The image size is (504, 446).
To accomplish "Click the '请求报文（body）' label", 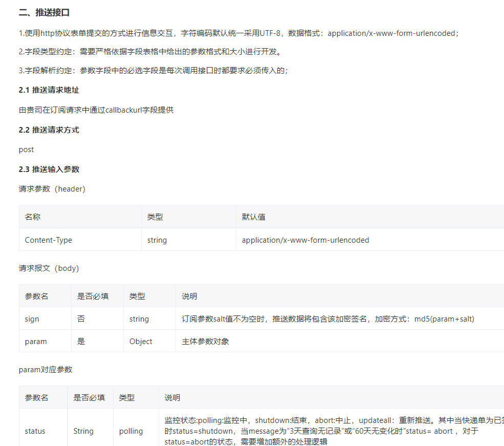I will pyautogui.click(x=49, y=268).
